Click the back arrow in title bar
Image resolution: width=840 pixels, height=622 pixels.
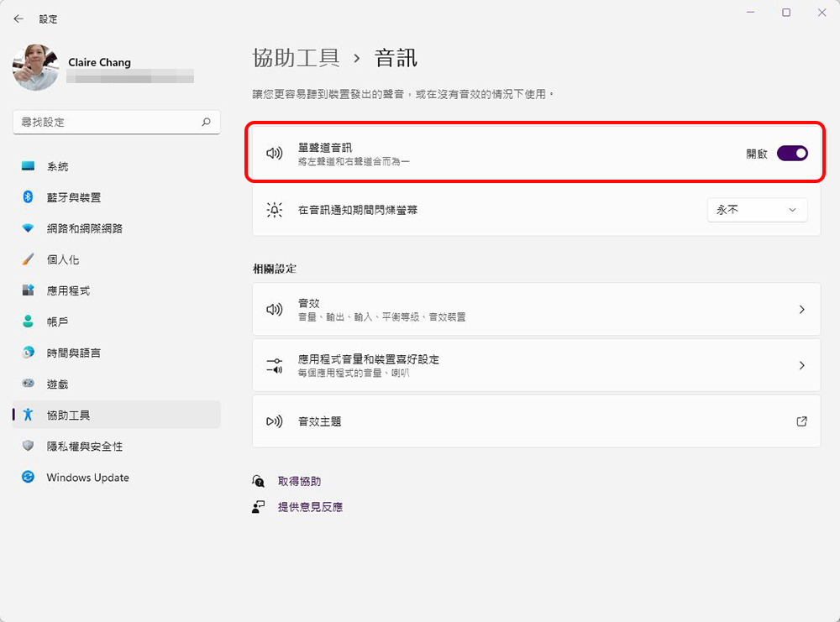click(x=18, y=18)
